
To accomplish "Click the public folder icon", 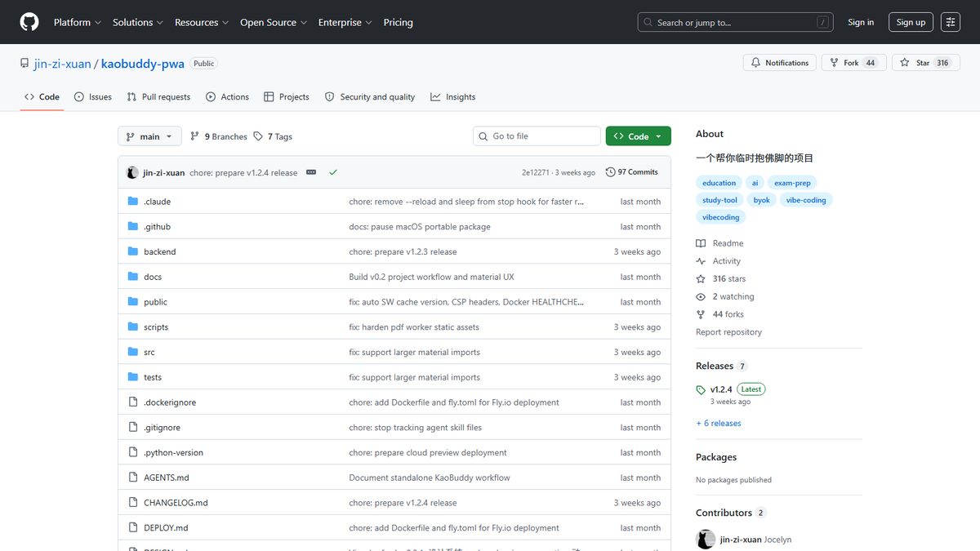I will point(133,302).
